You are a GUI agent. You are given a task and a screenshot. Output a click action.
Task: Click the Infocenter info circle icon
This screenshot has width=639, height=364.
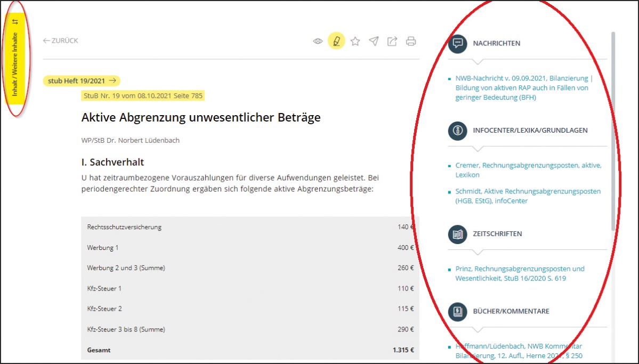tap(457, 130)
